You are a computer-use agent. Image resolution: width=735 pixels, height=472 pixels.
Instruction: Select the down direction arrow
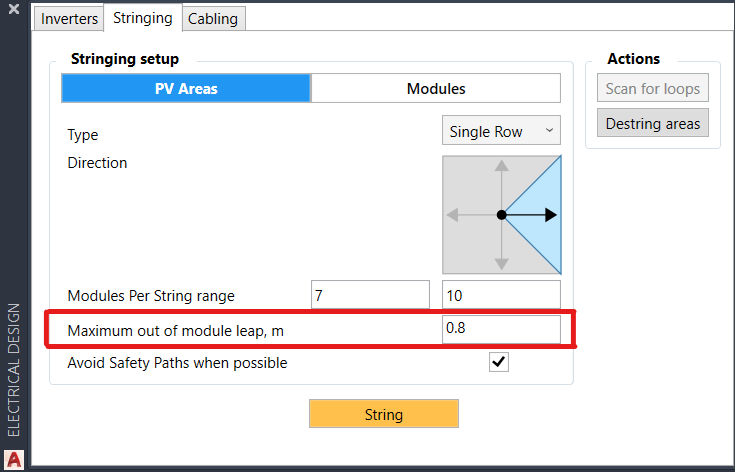pos(502,260)
